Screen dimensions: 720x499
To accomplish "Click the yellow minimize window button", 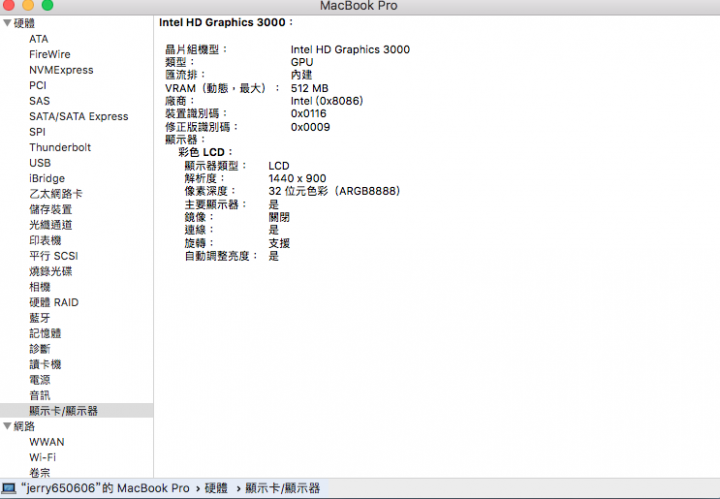I will (x=28, y=5).
